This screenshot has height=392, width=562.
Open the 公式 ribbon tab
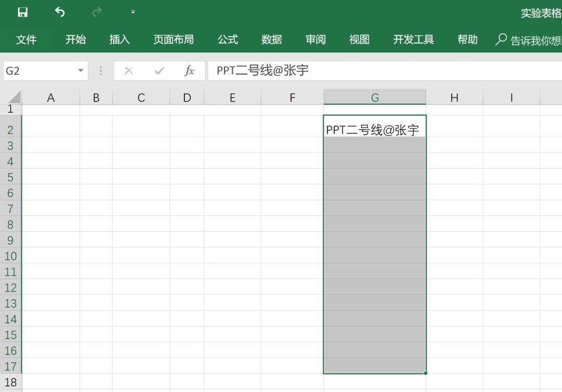[x=227, y=40]
